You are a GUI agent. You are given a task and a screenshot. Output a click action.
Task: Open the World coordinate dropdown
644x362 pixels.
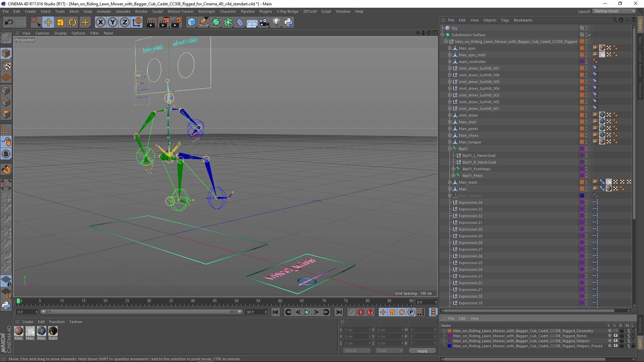pos(357,351)
